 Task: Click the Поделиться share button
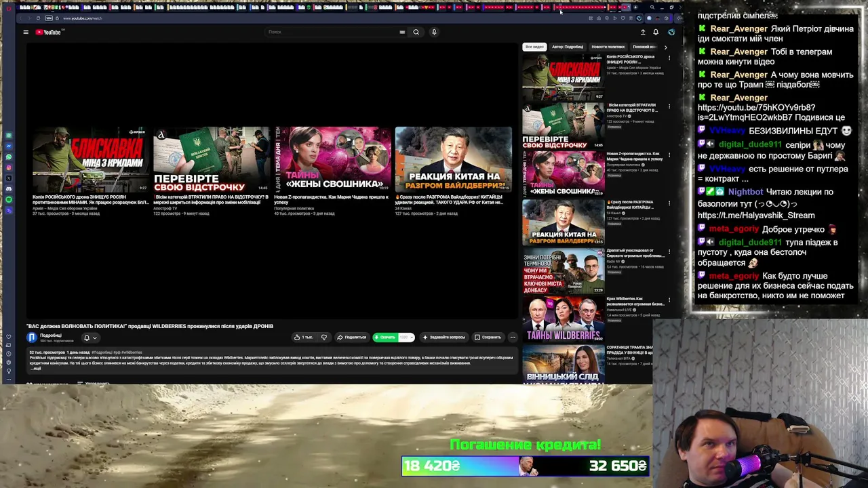(351, 337)
